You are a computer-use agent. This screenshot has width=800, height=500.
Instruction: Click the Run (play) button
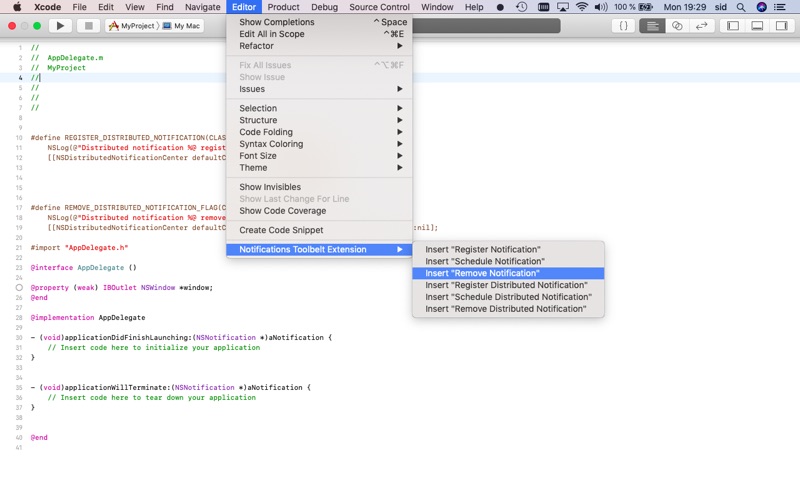(x=60, y=26)
